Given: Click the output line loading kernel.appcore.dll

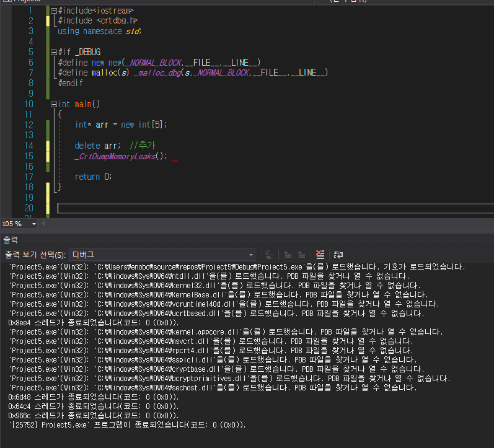Looking at the screenshot, I should (226, 332).
